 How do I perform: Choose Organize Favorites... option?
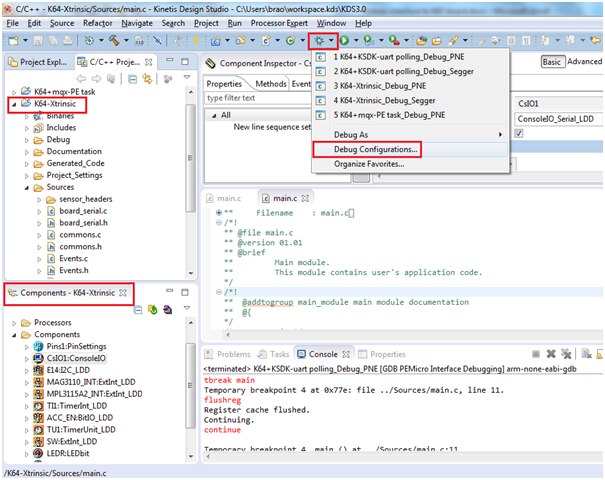point(369,164)
